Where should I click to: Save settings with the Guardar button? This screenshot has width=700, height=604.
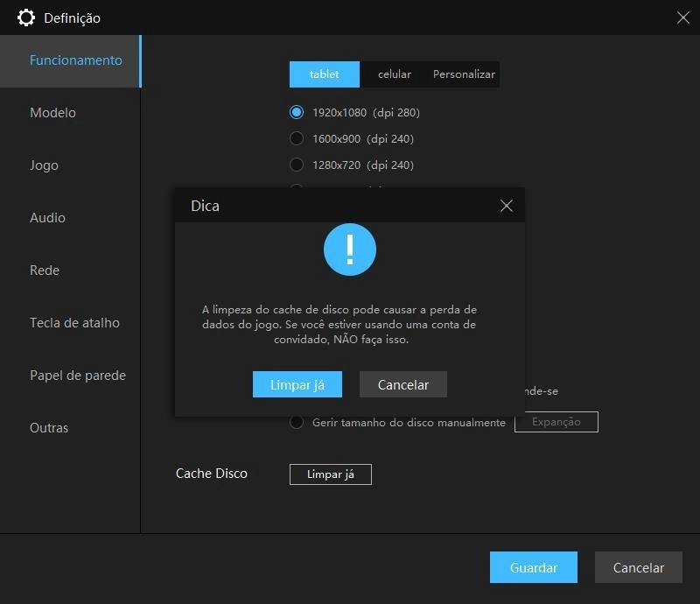534,567
